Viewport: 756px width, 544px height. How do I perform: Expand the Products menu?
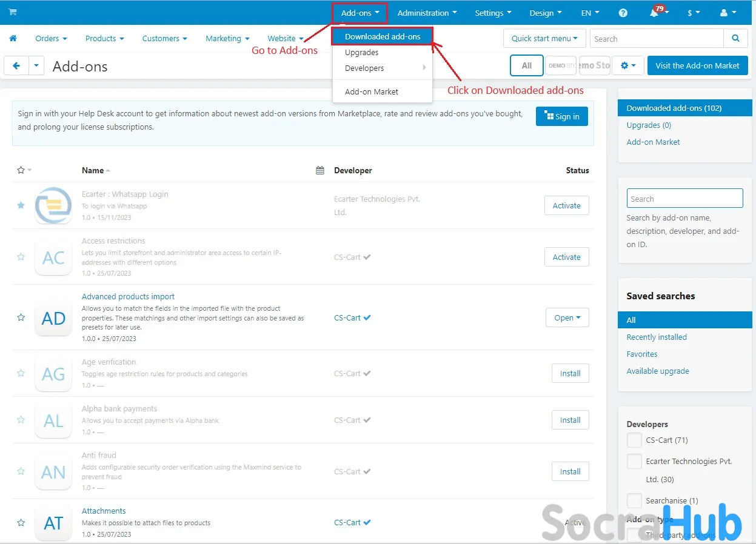pyautogui.click(x=104, y=38)
